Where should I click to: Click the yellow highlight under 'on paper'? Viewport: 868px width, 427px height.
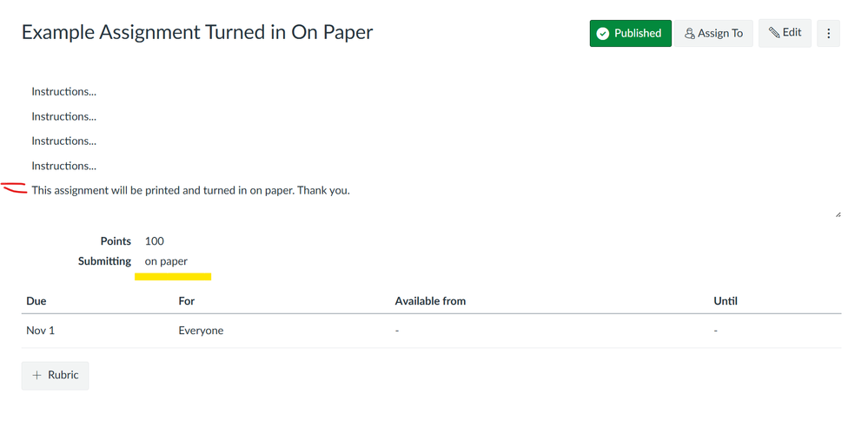(x=173, y=277)
